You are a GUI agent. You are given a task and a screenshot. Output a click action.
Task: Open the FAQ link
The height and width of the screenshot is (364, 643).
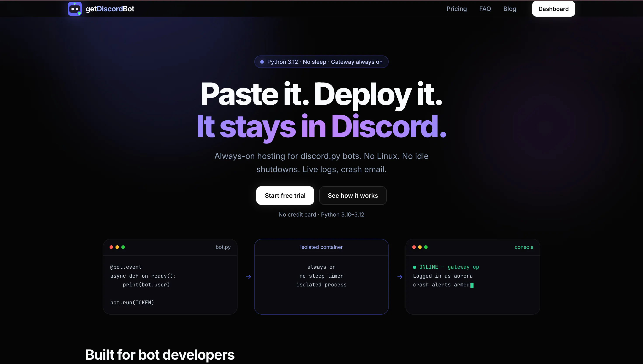pyautogui.click(x=485, y=9)
